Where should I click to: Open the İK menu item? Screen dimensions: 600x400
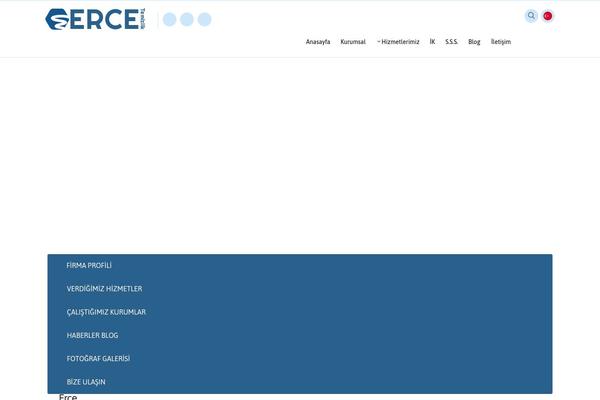[432, 42]
